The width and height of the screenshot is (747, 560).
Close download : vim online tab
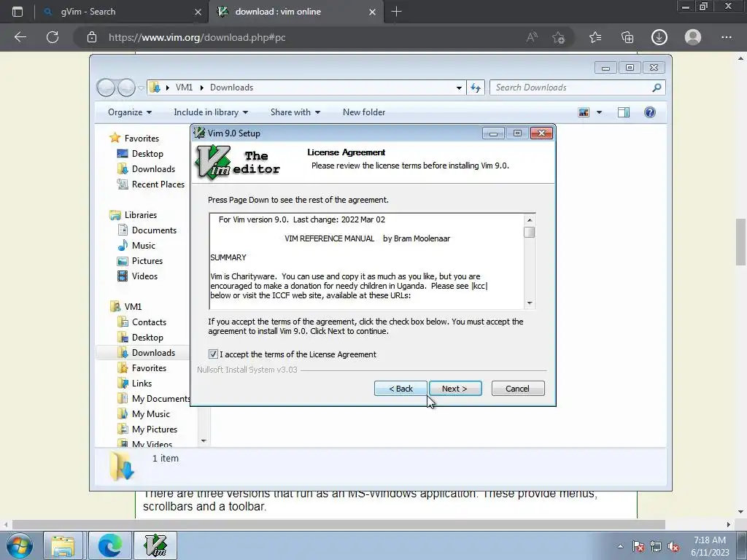[373, 12]
